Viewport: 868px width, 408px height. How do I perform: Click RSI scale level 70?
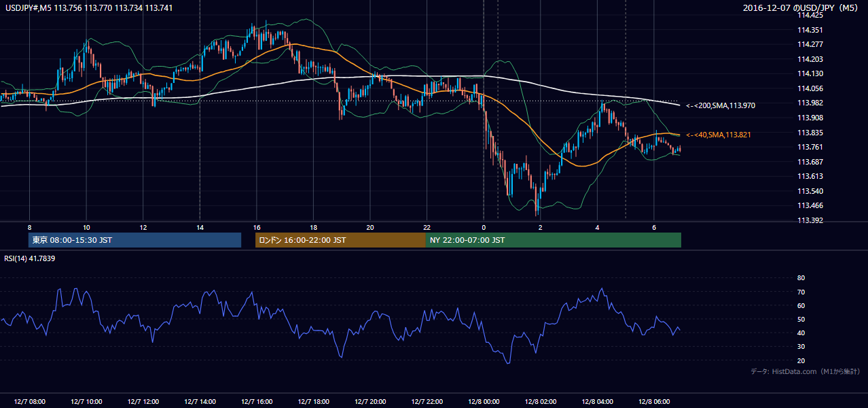(801, 292)
